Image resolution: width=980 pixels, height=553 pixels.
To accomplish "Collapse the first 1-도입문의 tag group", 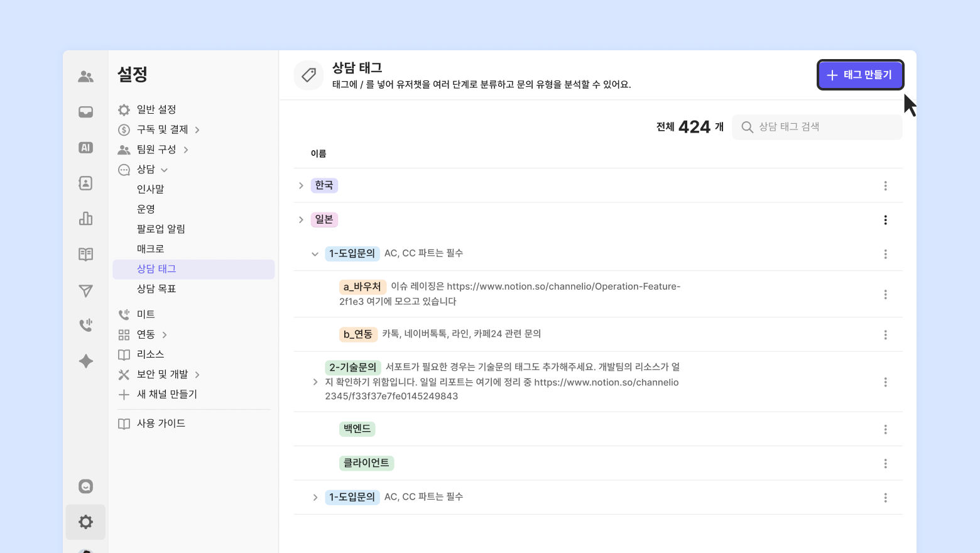I will pyautogui.click(x=315, y=254).
